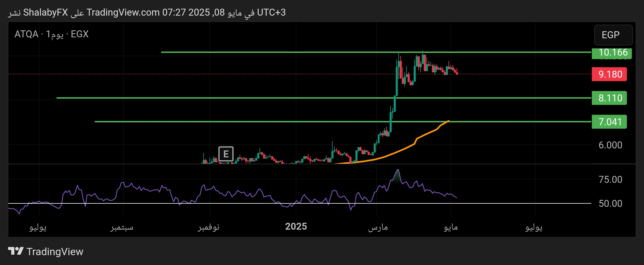
Task: Click the leftmost يوليو month label
Action: 38,227
